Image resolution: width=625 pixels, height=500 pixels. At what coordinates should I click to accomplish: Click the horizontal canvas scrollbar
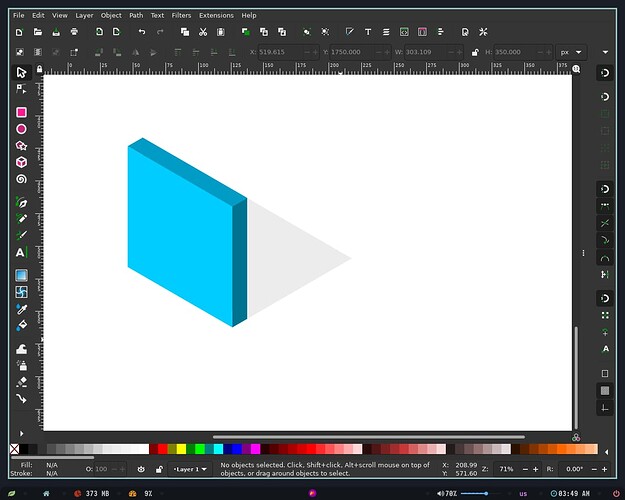369,437
